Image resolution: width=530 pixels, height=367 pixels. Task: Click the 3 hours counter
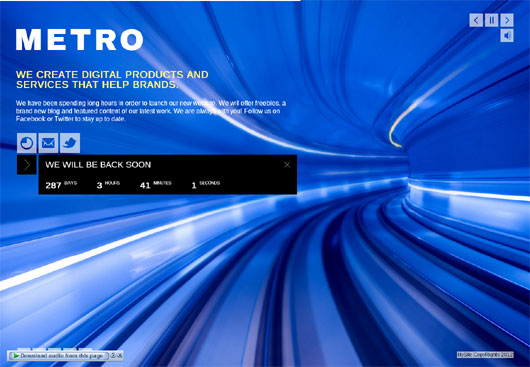point(108,185)
